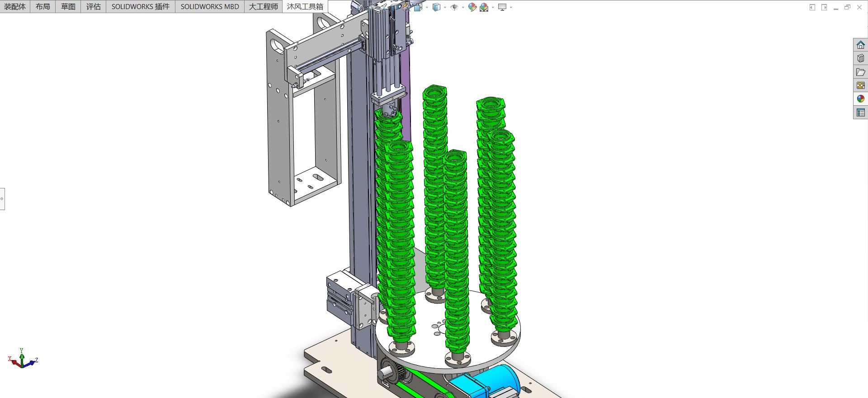The image size is (868, 398).
Task: Click the Section View icon in heads-up toolbar
Action: tap(394, 7)
